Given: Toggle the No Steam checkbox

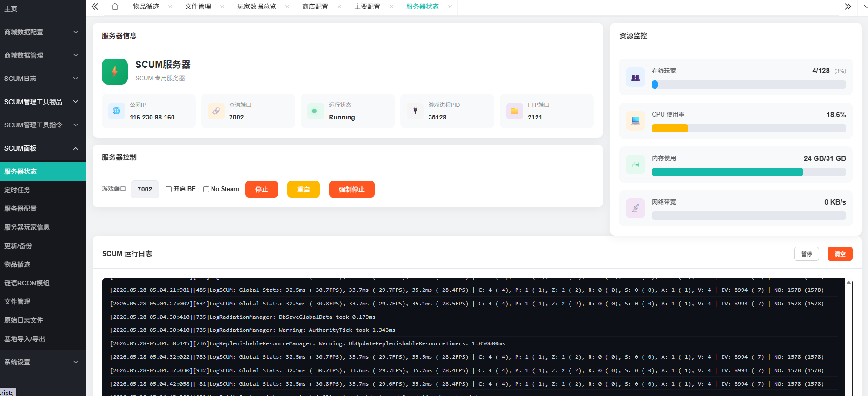Looking at the screenshot, I should coord(206,189).
